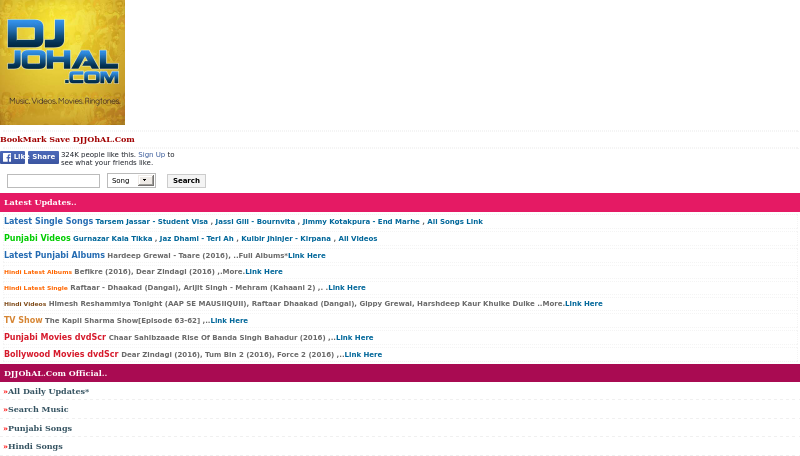Open Bollywood Movies dvdScr section link
This screenshot has width=800, height=456.
pos(61,353)
